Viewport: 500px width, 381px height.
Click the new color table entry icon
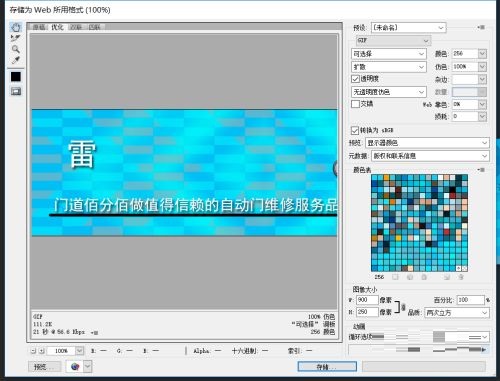[x=447, y=277]
